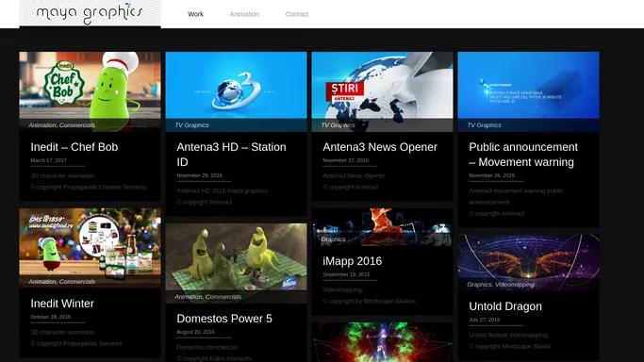Click copyright Propaganda Creative Services text
Viewport: 644px width, 362px height.
pyautogui.click(x=89, y=188)
